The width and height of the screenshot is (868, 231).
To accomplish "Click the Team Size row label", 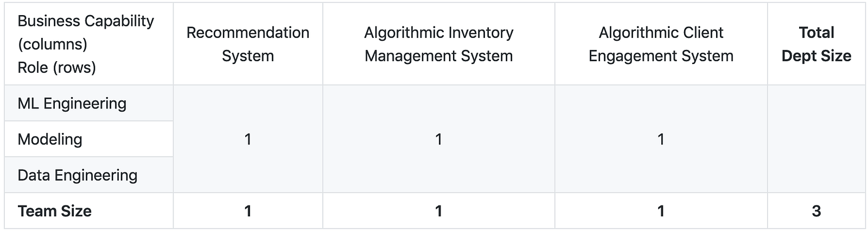I will coord(54,211).
